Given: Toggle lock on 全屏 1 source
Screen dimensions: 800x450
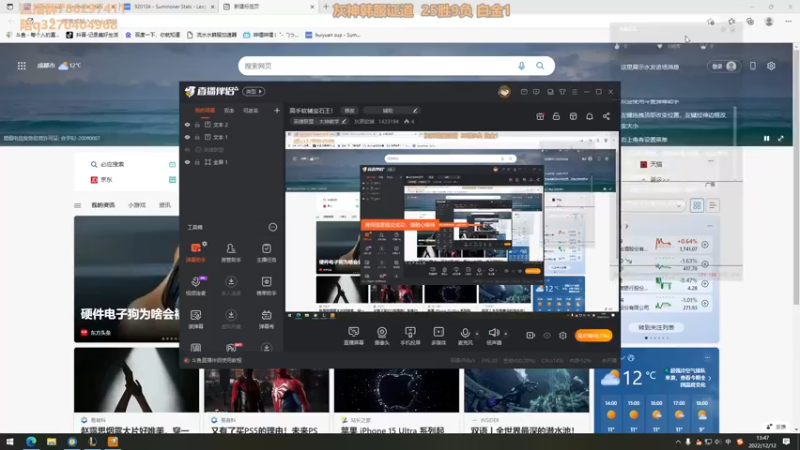Looking at the screenshot, I should pyautogui.click(x=197, y=162).
